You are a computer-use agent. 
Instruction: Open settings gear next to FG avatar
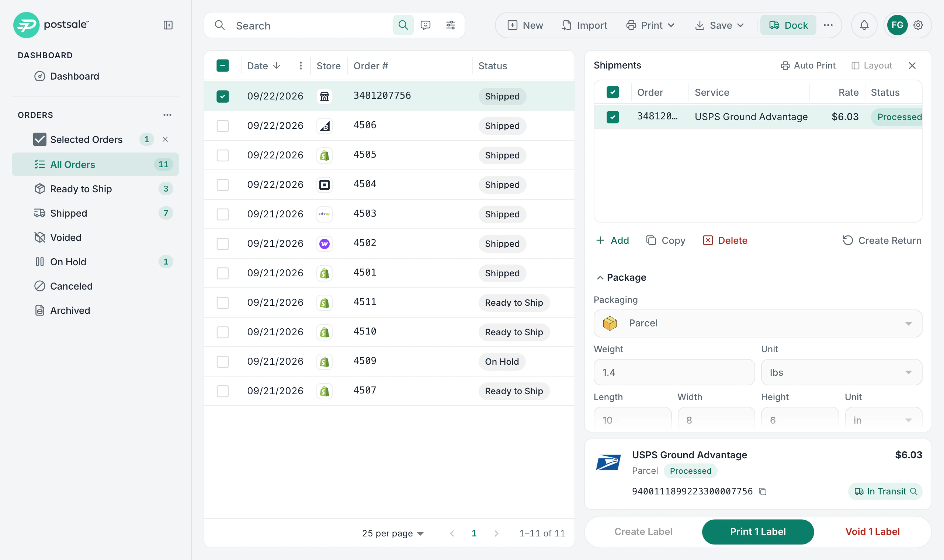click(918, 25)
